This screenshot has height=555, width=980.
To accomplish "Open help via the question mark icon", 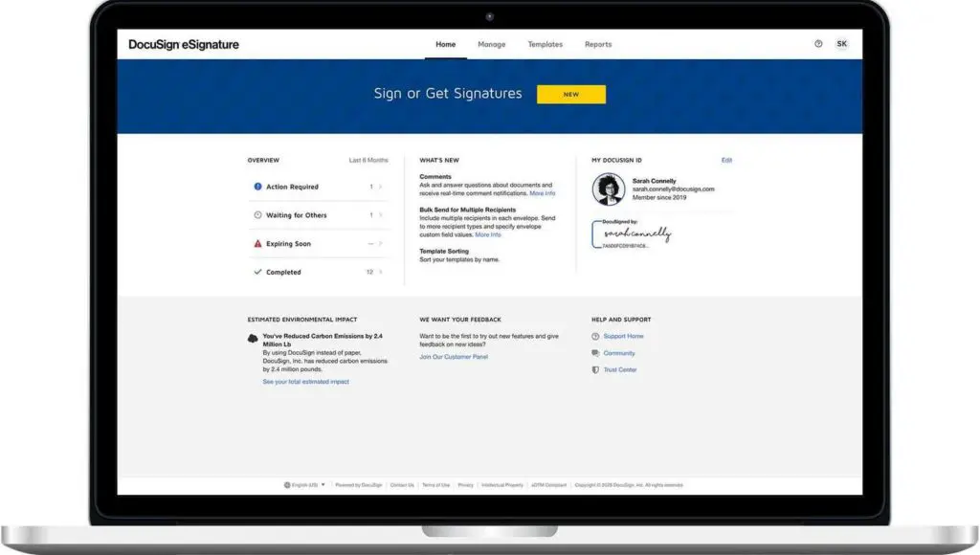I will pyautogui.click(x=817, y=43).
